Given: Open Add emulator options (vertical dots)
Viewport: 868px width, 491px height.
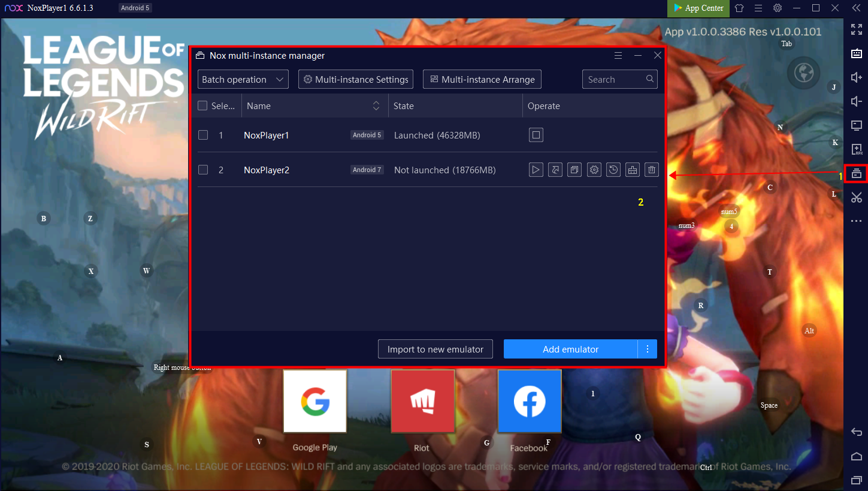Looking at the screenshot, I should click(648, 349).
